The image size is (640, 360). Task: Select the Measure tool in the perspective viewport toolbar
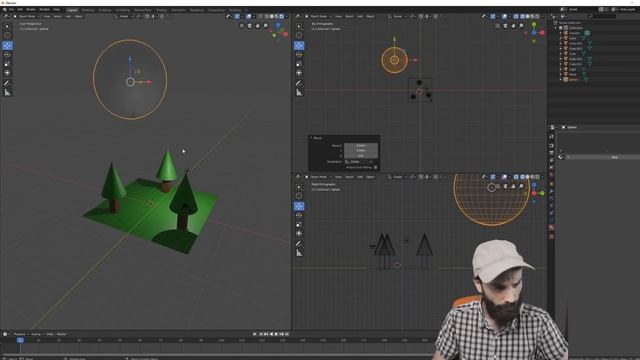coord(7,93)
